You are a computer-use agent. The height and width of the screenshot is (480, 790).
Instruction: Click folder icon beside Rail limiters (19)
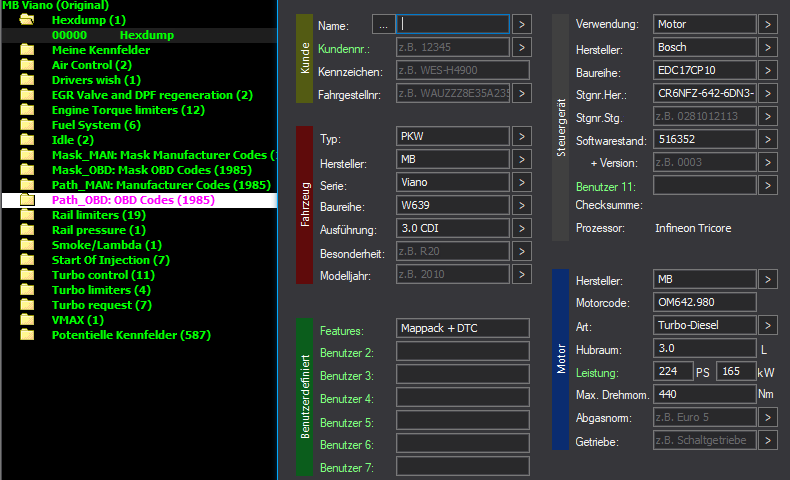tap(27, 215)
